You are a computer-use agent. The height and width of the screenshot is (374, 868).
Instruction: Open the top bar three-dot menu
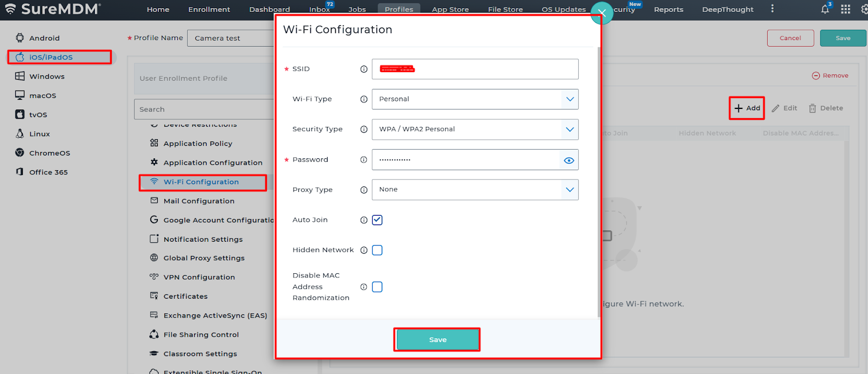click(x=773, y=9)
